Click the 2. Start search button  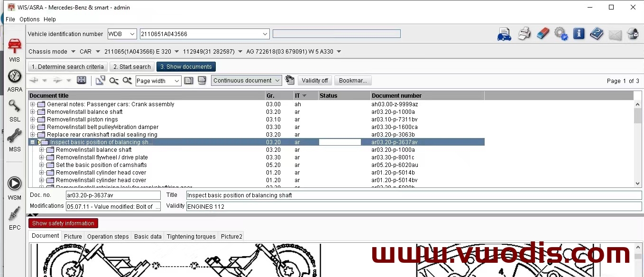pyautogui.click(x=132, y=67)
